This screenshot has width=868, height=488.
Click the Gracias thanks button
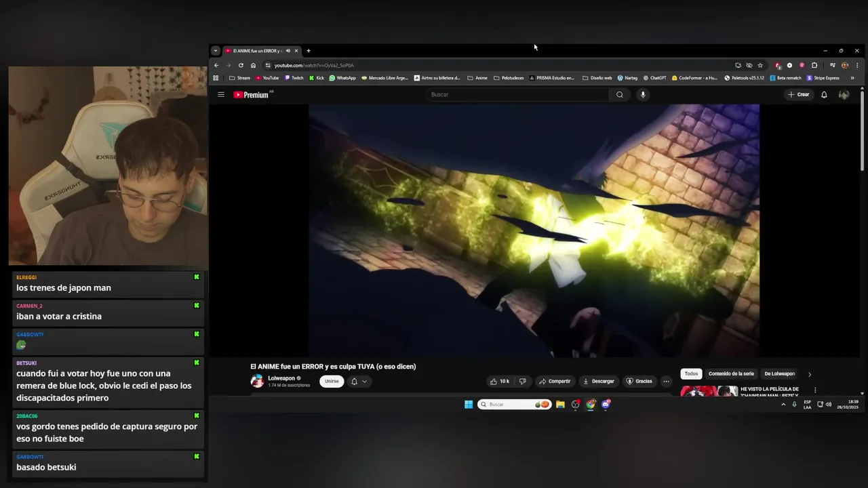639,382
